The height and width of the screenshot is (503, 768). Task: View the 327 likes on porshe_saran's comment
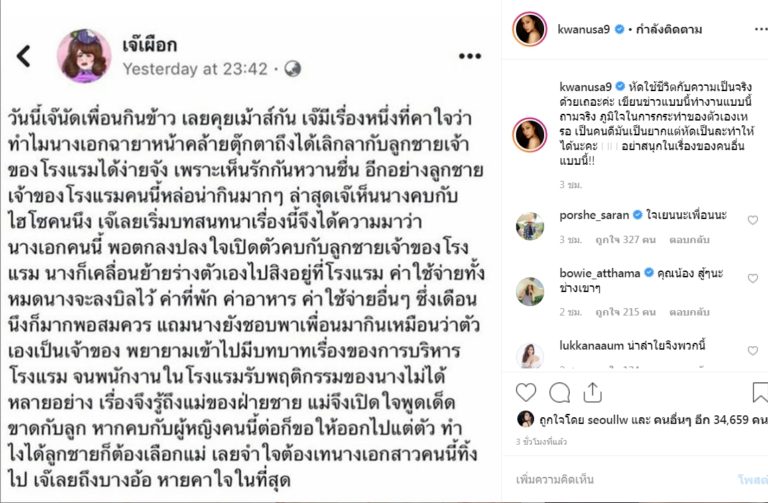coord(625,240)
